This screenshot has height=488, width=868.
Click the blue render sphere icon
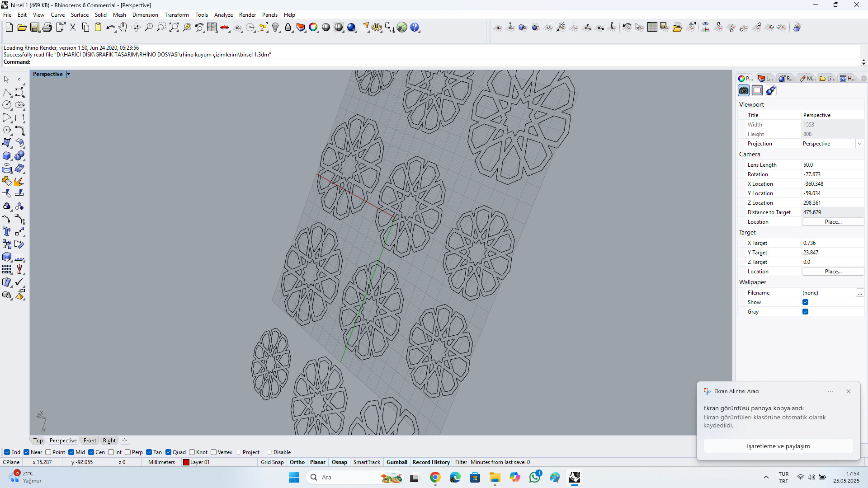[x=351, y=28]
